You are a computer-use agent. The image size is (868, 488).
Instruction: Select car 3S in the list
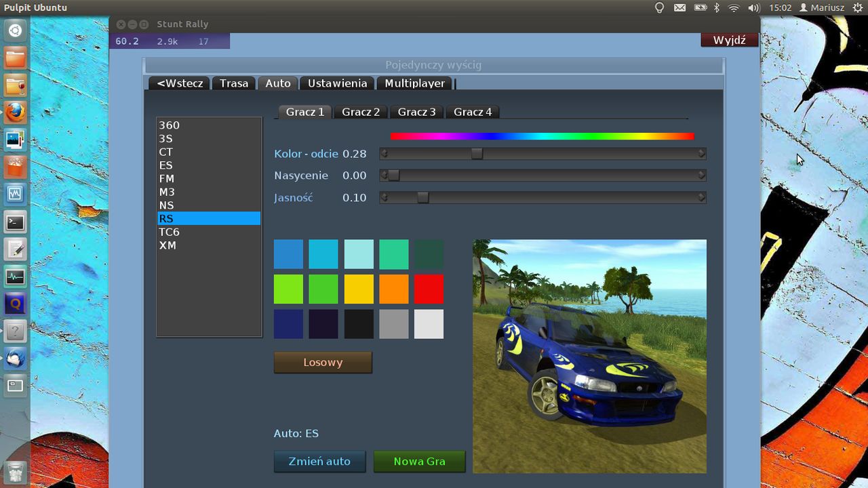pos(209,138)
